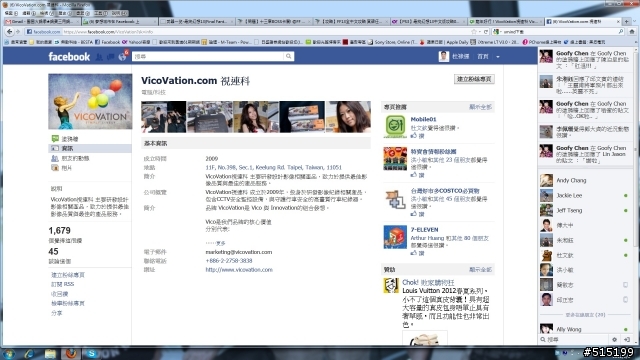The width and height of the screenshot is (640, 360).
Task: Open the Facebook messages icon
Action: pos(111,57)
